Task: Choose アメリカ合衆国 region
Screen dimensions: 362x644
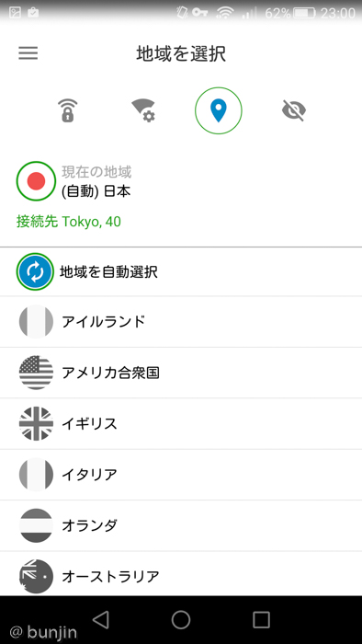Action: coord(181,373)
